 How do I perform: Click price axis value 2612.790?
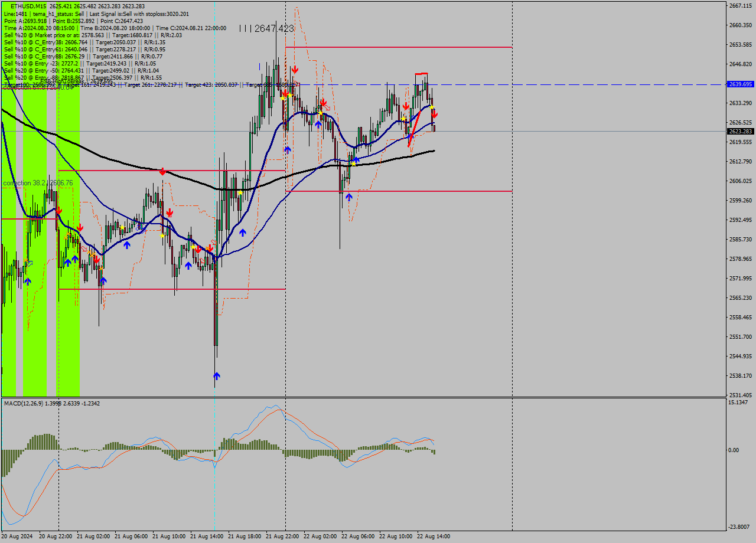[740, 162]
